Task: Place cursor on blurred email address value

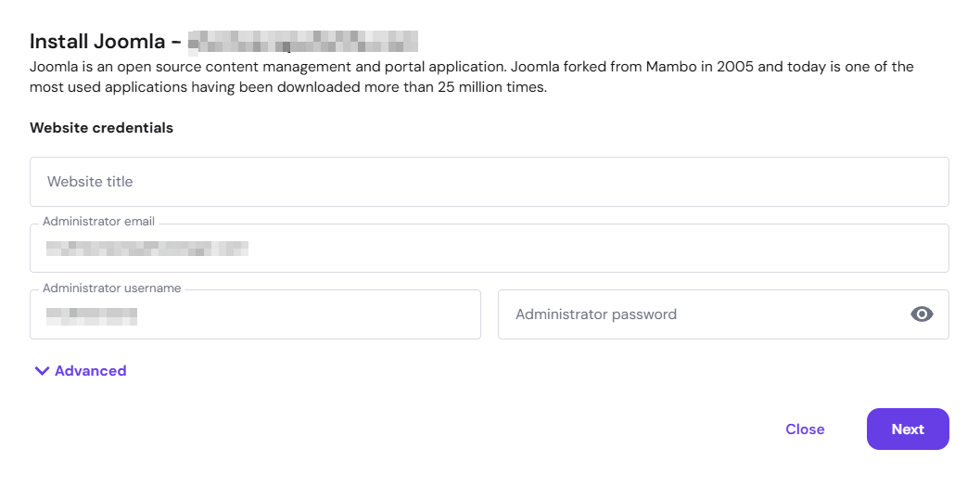Action: (147, 249)
